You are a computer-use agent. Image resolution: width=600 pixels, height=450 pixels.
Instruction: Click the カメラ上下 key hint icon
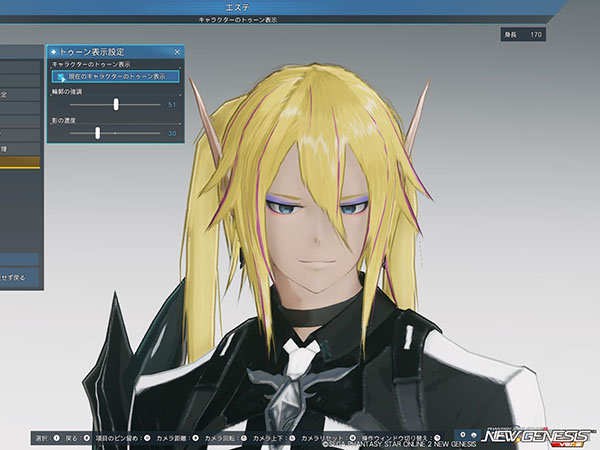tap(292, 438)
